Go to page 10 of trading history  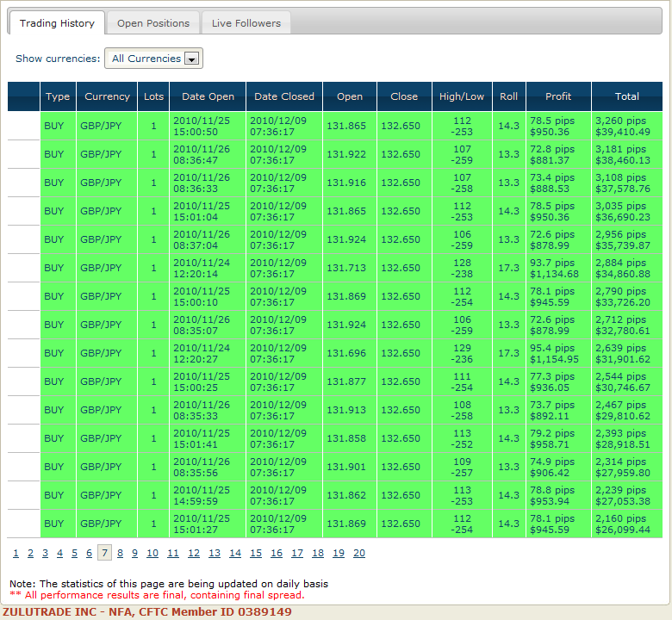click(152, 553)
